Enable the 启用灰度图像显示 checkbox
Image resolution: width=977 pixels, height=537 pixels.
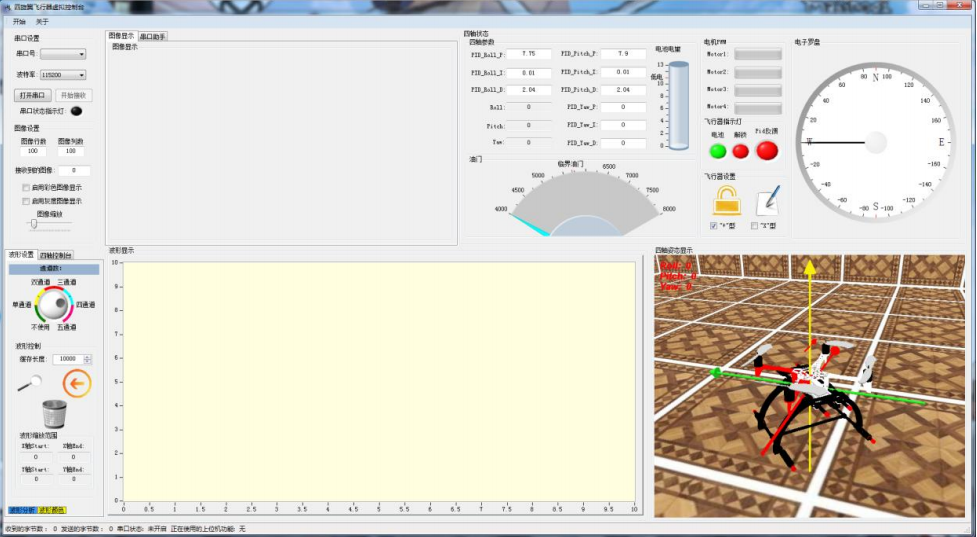[x=26, y=201]
